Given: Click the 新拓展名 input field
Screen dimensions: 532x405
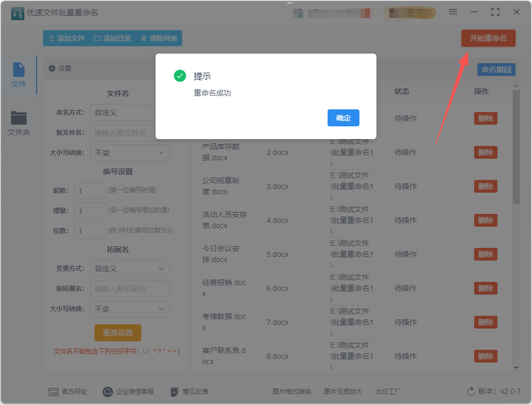Looking at the screenshot, I should click(130, 289).
